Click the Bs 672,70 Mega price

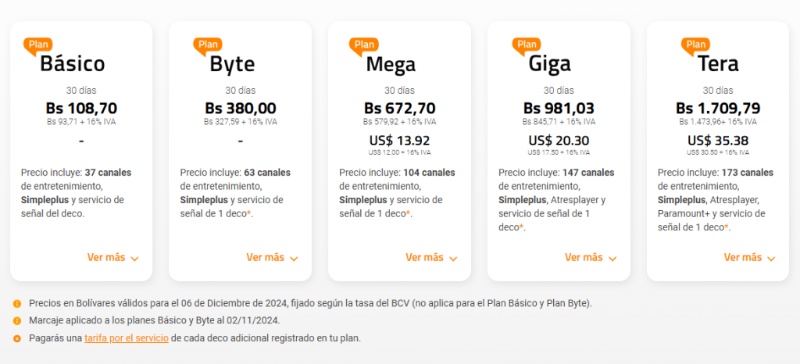[399, 108]
